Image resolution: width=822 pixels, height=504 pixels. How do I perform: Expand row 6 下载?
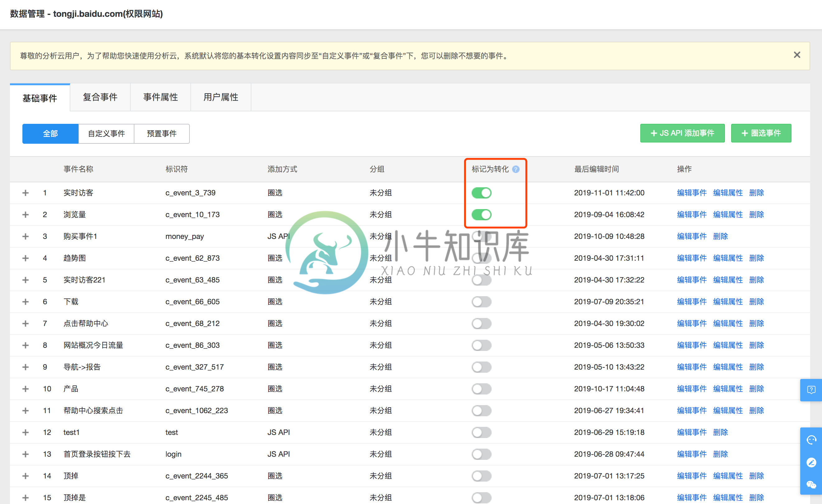[25, 302]
